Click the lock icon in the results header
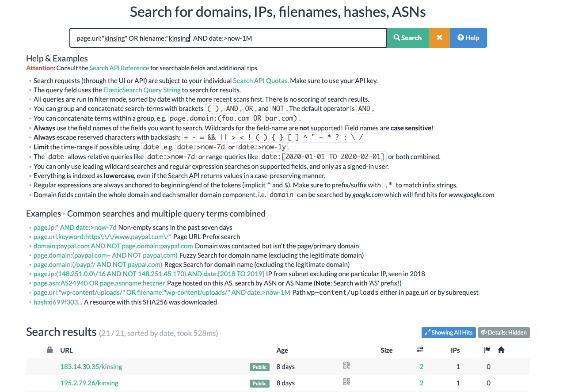Viewport: 563px width, 392px height. pyautogui.click(x=50, y=350)
